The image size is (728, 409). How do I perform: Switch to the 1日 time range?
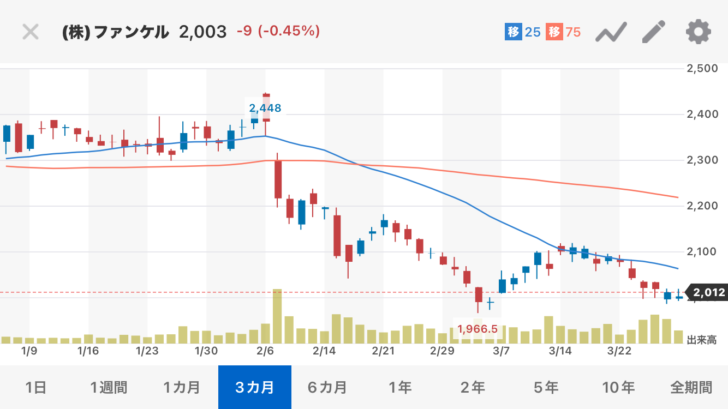(35, 387)
